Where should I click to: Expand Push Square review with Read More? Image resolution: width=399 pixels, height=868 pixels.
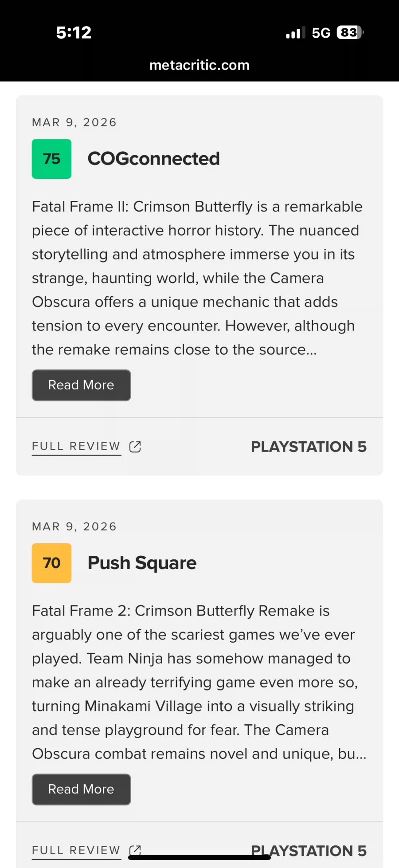[x=81, y=789]
